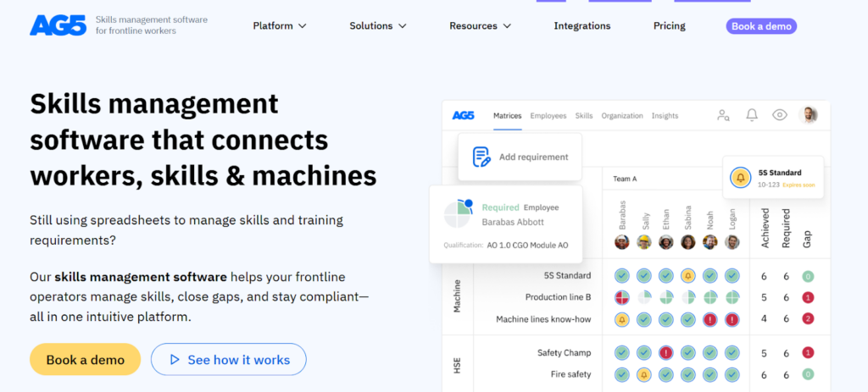Click the Add requirement pencil icon

click(x=481, y=157)
